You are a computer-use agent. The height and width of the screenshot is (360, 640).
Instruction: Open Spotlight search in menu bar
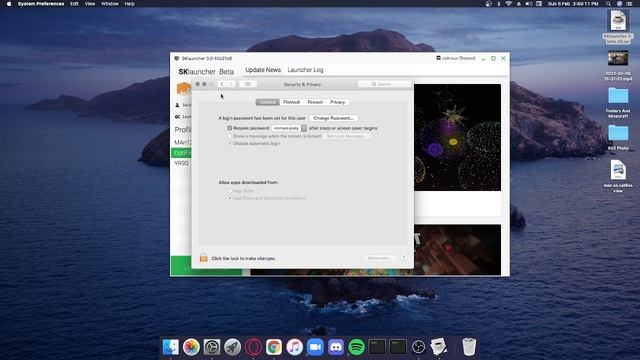pyautogui.click(x=608, y=4)
